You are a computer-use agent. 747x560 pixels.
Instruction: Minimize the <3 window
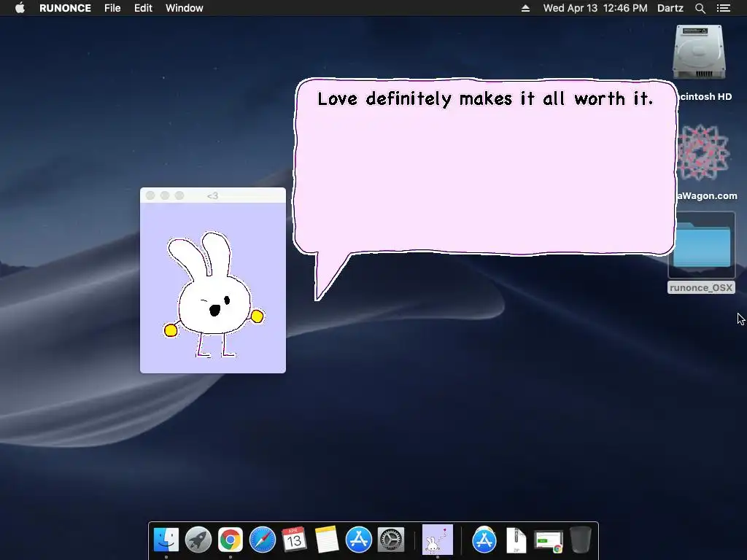coord(165,195)
